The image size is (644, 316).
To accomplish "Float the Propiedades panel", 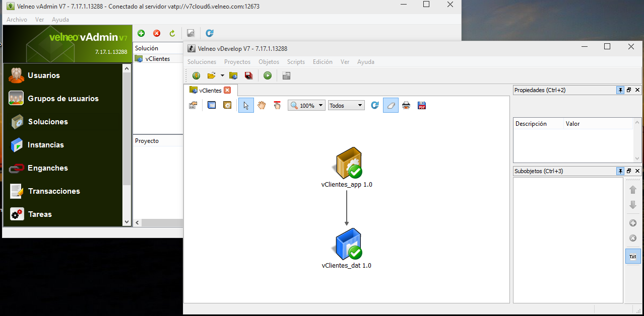I will [629, 90].
